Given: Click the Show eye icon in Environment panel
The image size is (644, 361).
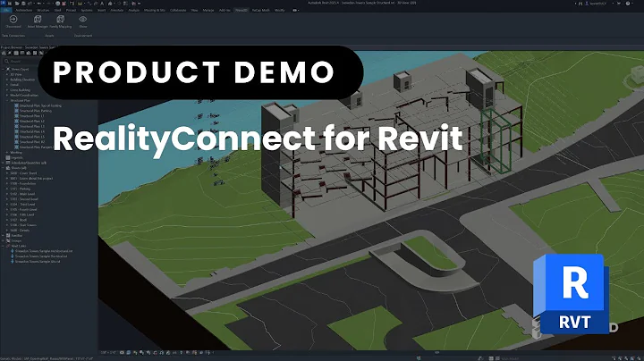Looking at the screenshot, I should (83, 19).
